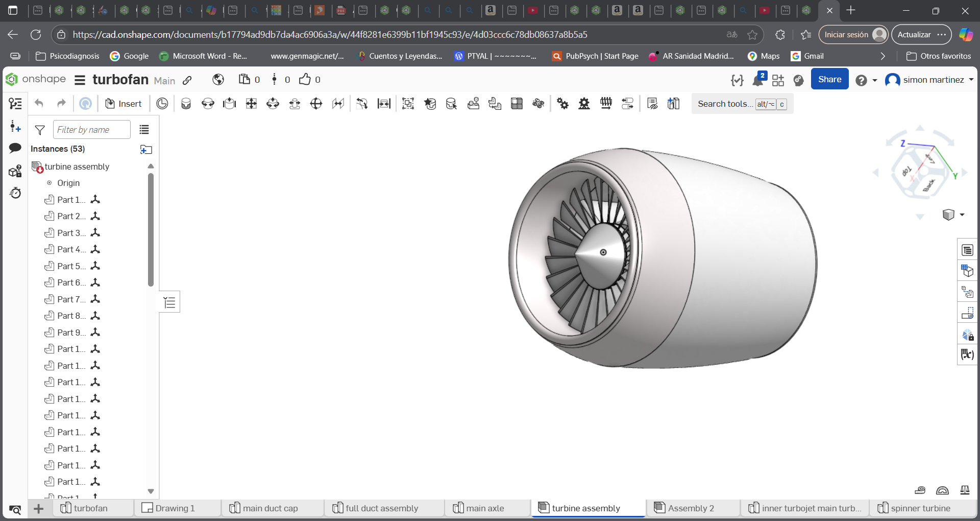Select the Part 2 instance
Screen dimensions: 980x521
(x=71, y=216)
